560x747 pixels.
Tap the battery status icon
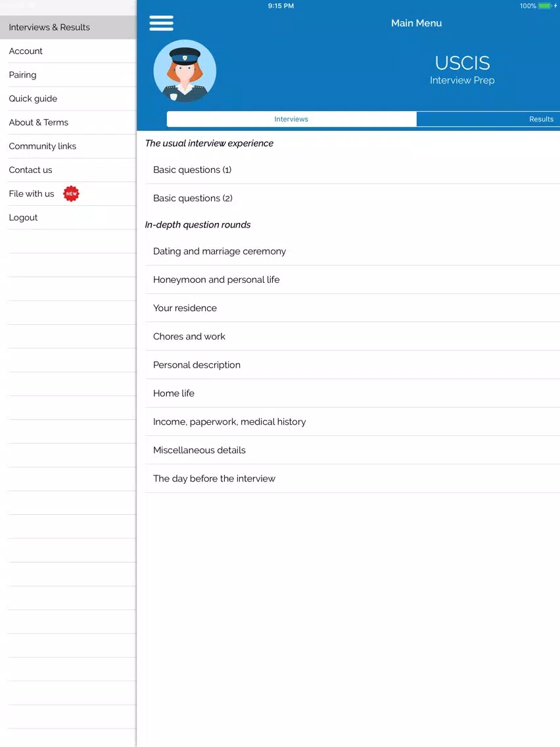(545, 6)
